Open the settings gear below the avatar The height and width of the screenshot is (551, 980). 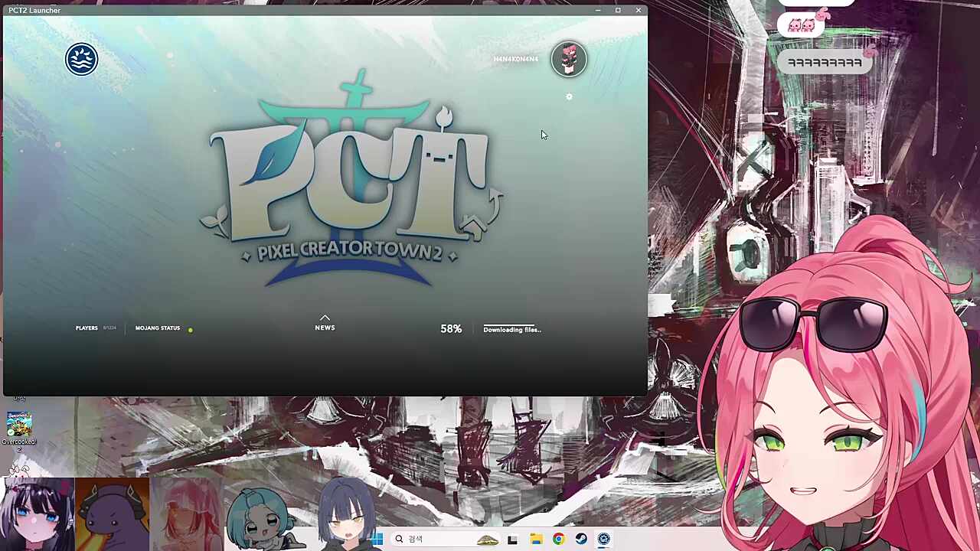coord(569,97)
